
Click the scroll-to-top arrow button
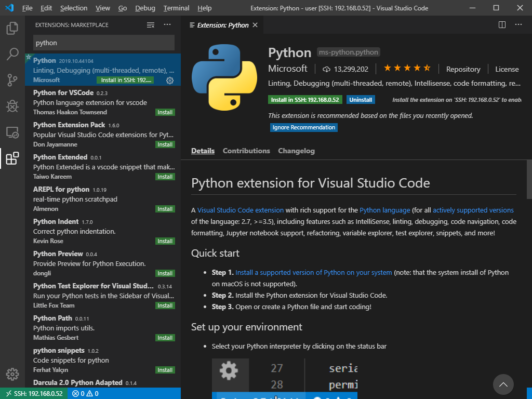click(503, 384)
